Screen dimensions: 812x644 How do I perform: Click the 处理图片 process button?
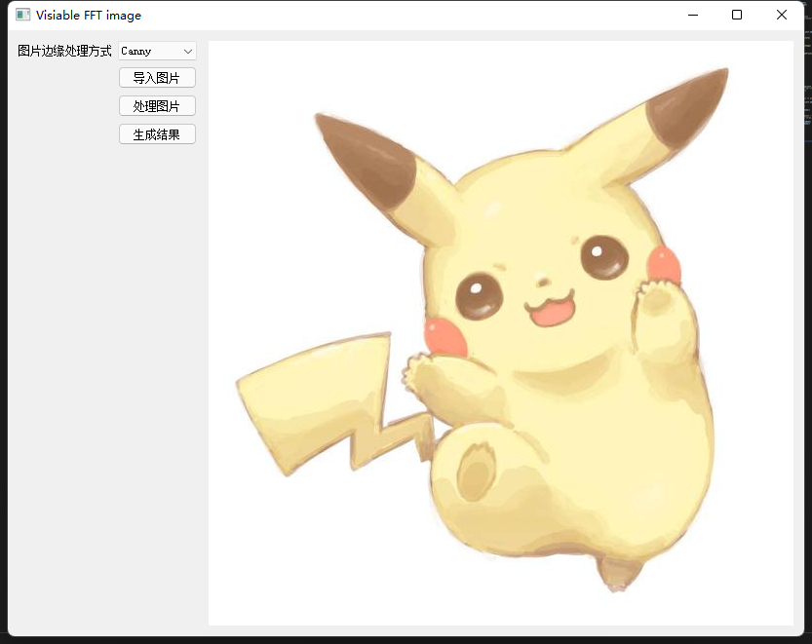pos(157,106)
